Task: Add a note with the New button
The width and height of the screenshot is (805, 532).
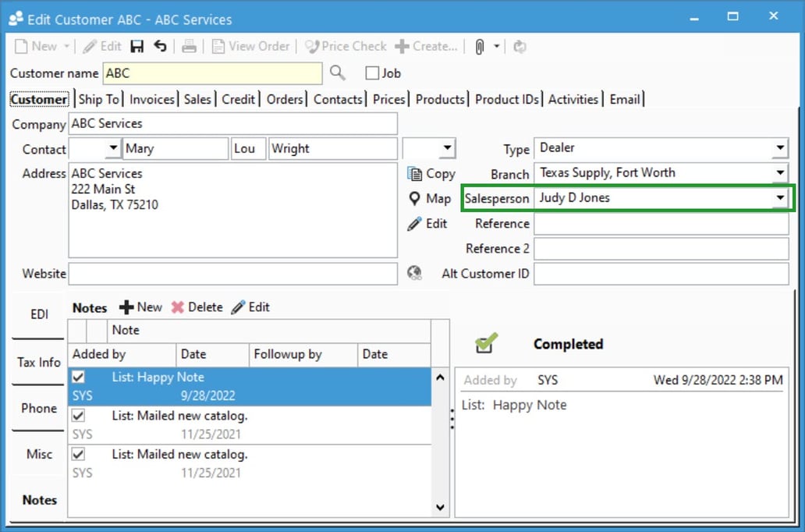Action: (x=140, y=307)
